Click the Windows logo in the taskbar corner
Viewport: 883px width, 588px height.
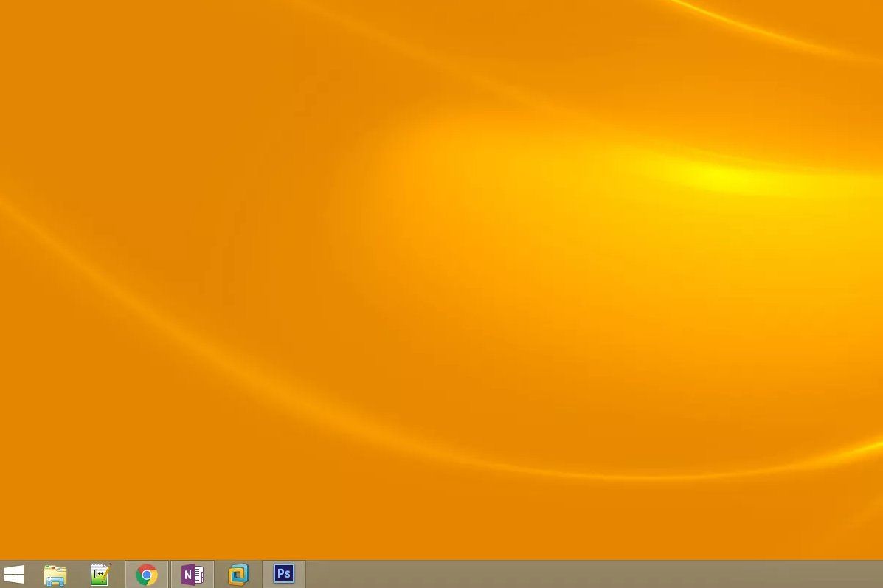pyautogui.click(x=13, y=574)
